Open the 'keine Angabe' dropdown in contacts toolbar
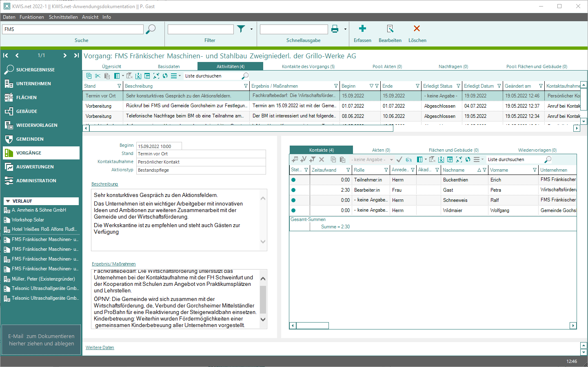This screenshot has width=588, height=367. 391,159
